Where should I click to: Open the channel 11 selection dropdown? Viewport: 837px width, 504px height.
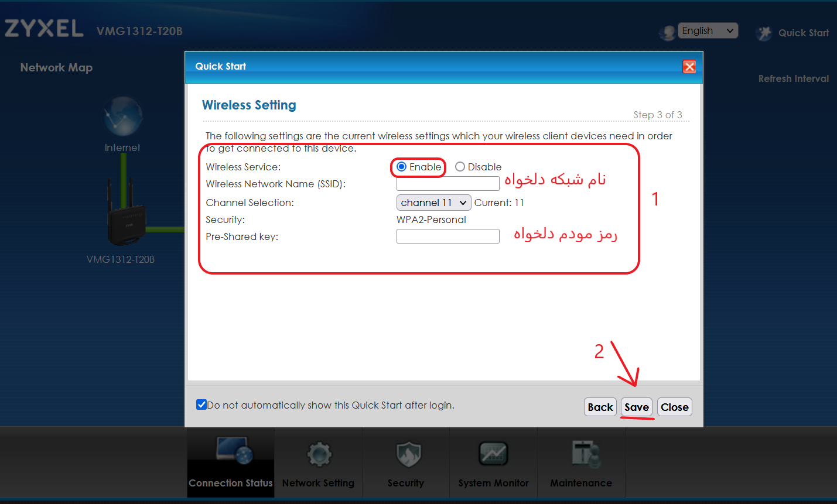point(434,203)
